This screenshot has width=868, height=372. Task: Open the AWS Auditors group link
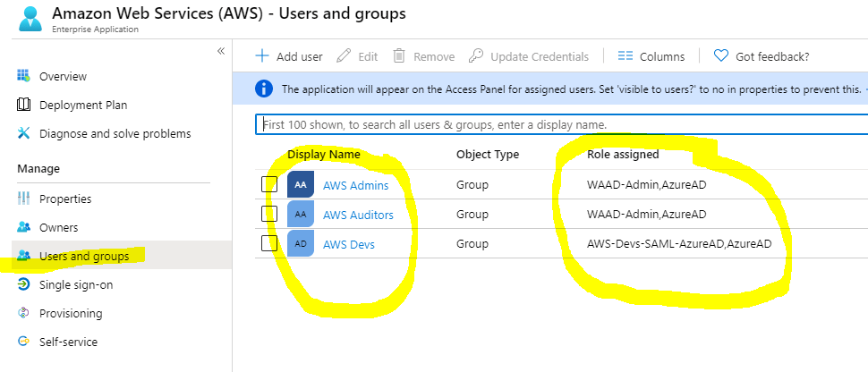click(x=357, y=215)
